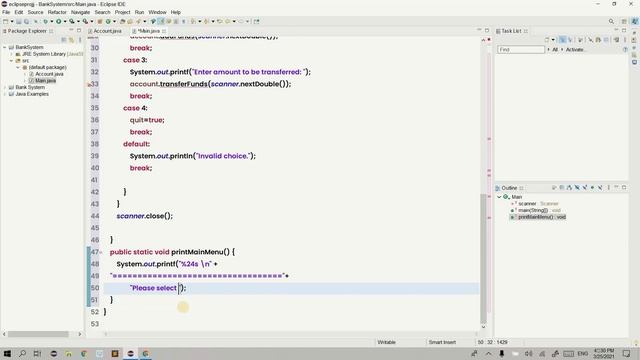Expand the Bank System project

5,87
